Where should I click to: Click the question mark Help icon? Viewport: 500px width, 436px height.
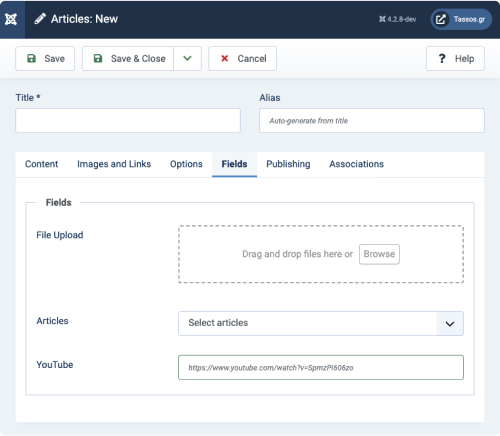(442, 58)
